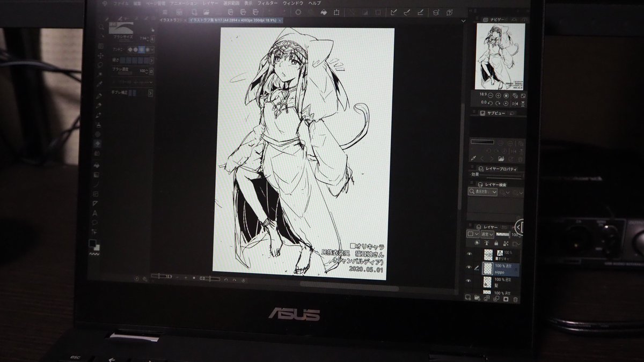644x362 pixels.
Task: Select the Lasso selection tool
Action: [100, 65]
